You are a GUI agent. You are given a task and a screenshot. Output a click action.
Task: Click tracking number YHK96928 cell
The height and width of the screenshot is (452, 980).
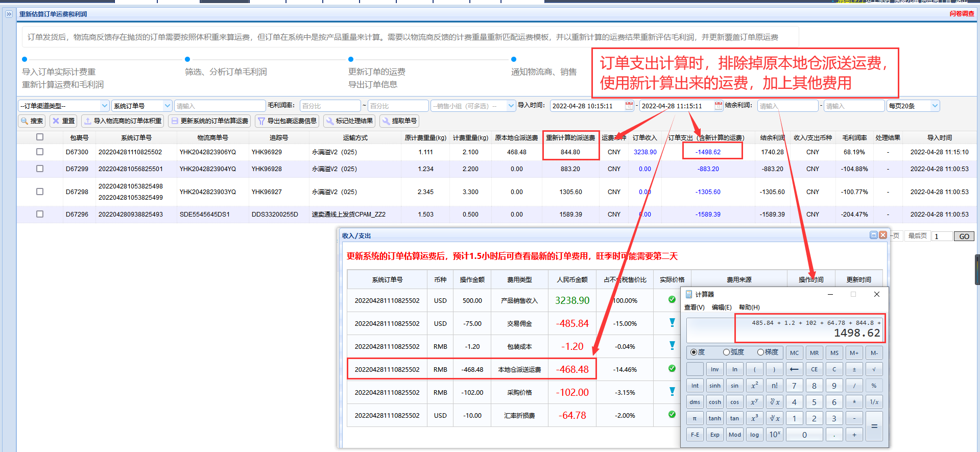[x=267, y=169]
